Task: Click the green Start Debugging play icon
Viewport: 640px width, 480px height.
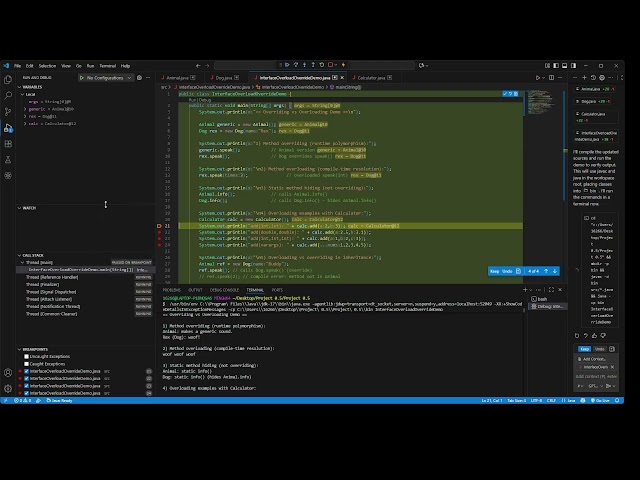Action: (82, 77)
